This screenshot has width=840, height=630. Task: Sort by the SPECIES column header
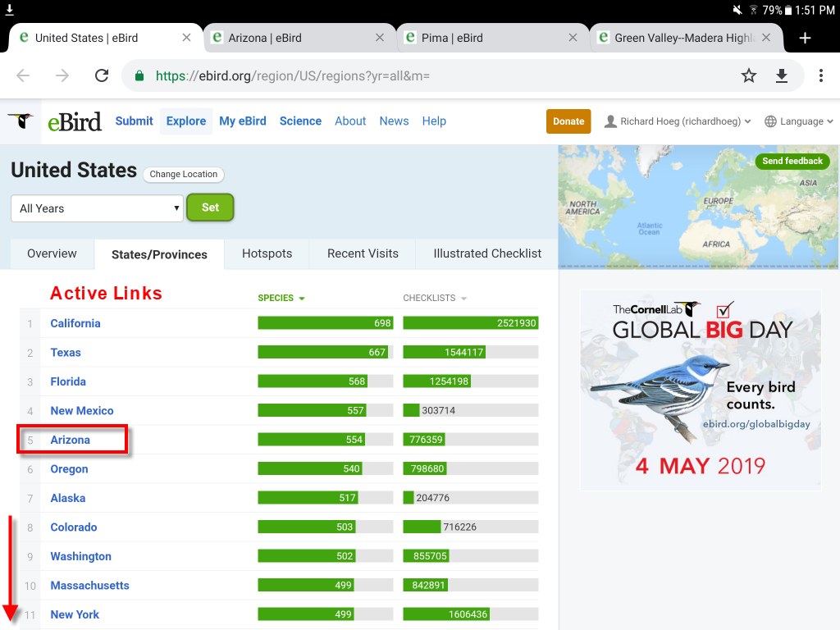(281, 298)
